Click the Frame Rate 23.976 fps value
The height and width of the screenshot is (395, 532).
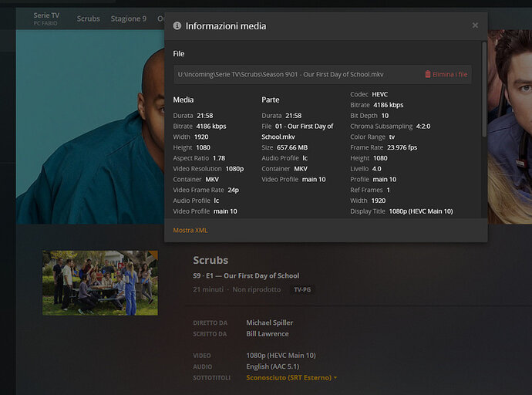[402, 147]
